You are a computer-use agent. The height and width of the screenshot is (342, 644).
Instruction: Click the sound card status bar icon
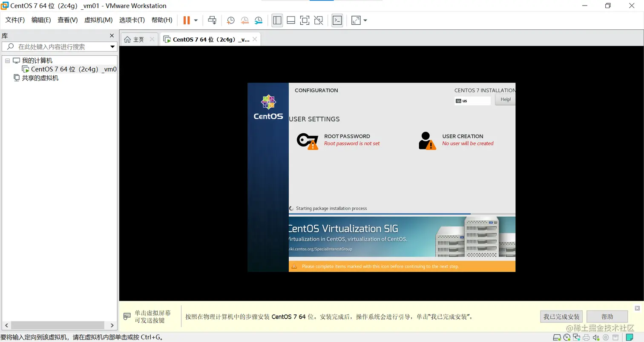tap(596, 338)
